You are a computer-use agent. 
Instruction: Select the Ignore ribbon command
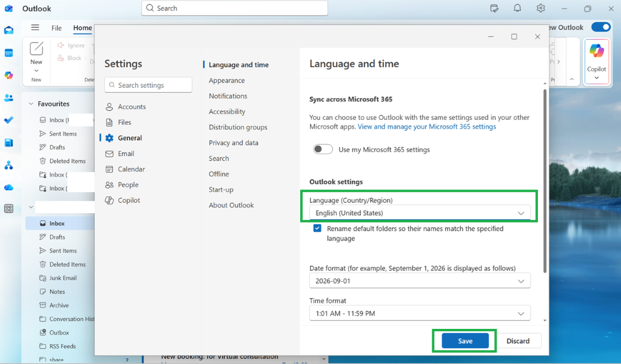pyautogui.click(x=71, y=45)
